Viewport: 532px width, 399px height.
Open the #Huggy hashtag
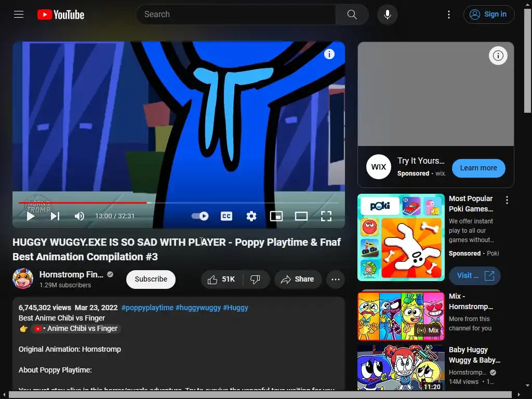(235, 308)
